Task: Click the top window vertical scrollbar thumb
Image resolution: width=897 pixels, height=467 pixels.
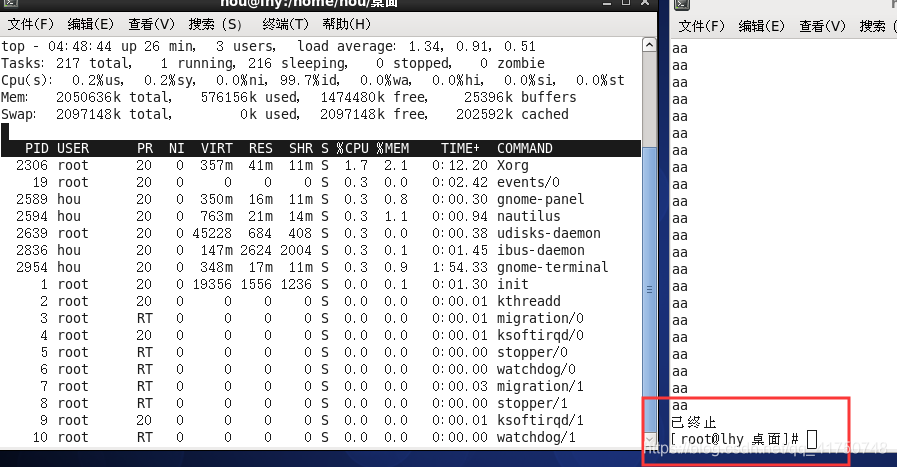Action: click(649, 290)
